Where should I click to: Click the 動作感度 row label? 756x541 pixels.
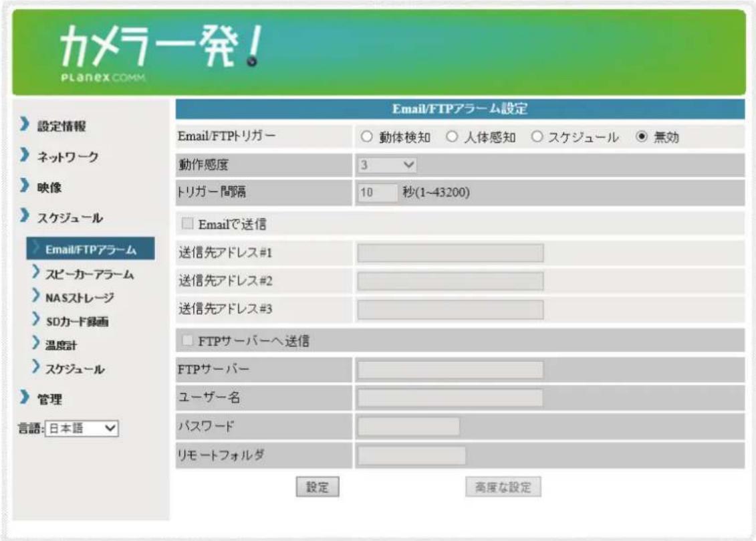(203, 165)
